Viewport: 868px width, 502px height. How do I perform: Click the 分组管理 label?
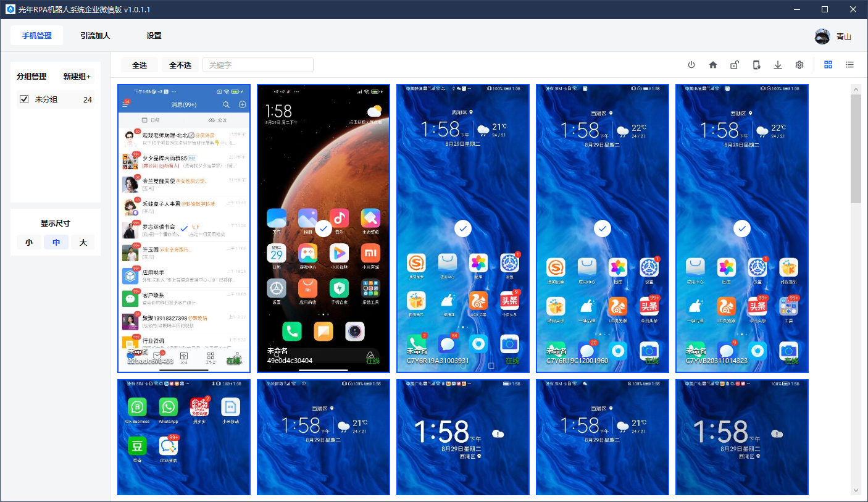(x=31, y=77)
